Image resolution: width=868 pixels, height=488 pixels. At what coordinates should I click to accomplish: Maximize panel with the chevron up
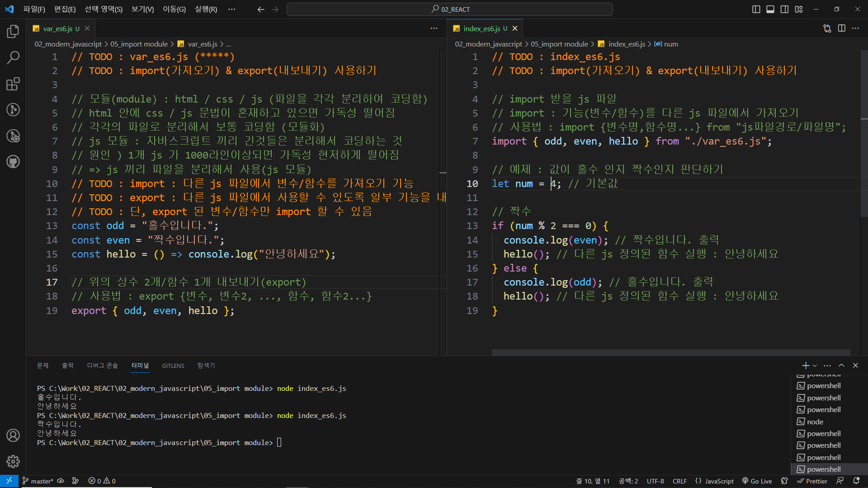(841, 366)
